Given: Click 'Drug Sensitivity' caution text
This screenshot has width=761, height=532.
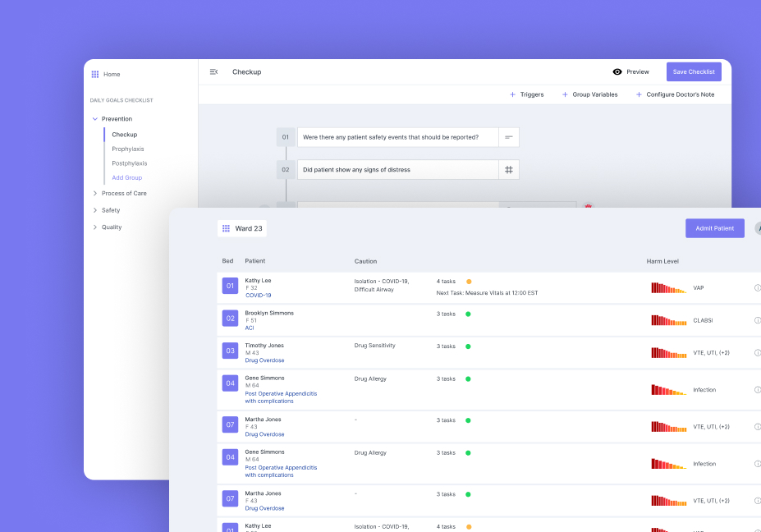Looking at the screenshot, I should coord(374,346).
